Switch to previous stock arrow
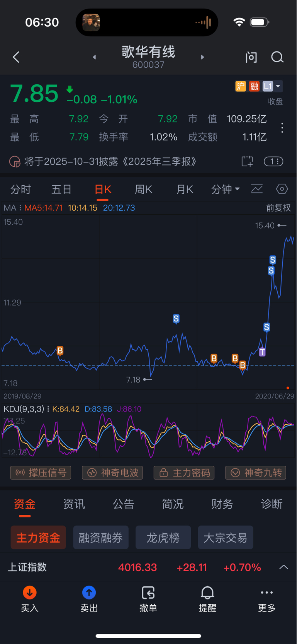297x644 pixels. [x=94, y=57]
